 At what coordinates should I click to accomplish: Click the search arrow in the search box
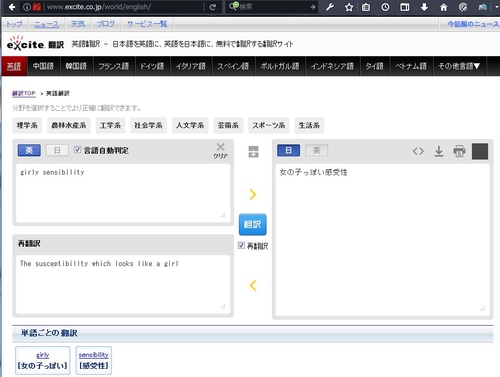312,7
